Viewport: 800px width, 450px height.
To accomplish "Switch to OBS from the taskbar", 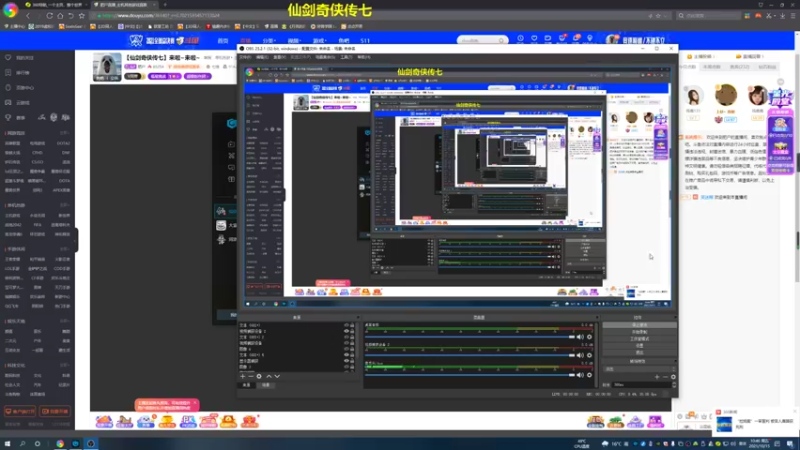I will pos(91,443).
